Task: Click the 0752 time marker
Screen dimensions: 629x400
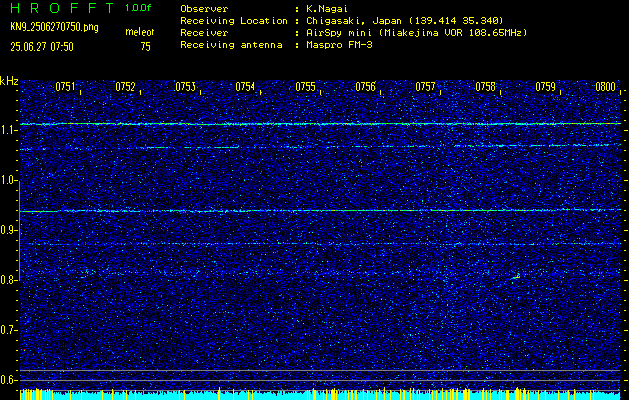Action: click(125, 87)
